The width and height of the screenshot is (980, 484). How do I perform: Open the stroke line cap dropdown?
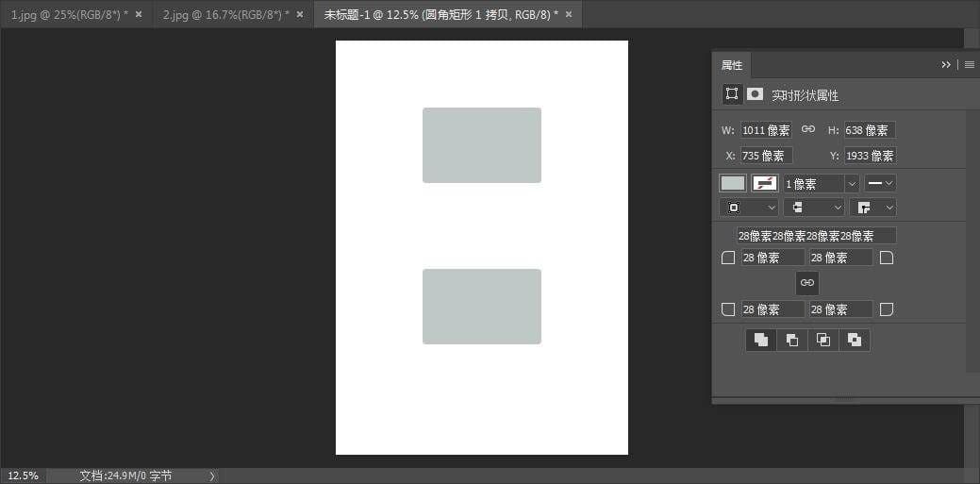click(x=814, y=208)
